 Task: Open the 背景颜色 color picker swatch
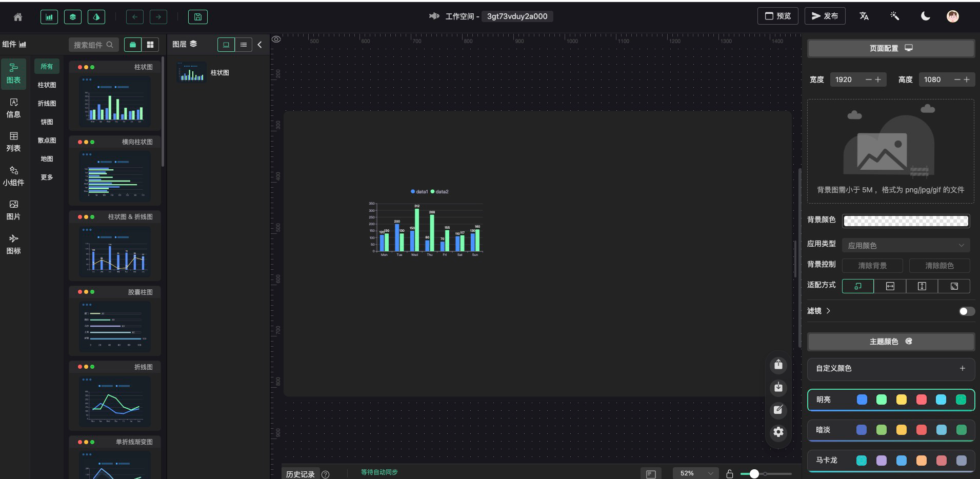pyautogui.click(x=906, y=221)
